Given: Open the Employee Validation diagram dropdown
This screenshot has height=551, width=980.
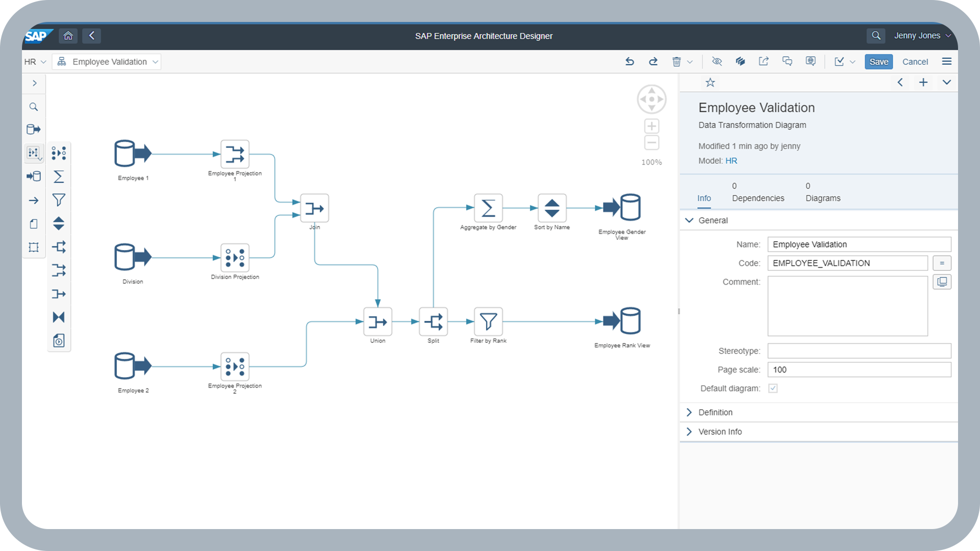Looking at the screenshot, I should coord(107,62).
